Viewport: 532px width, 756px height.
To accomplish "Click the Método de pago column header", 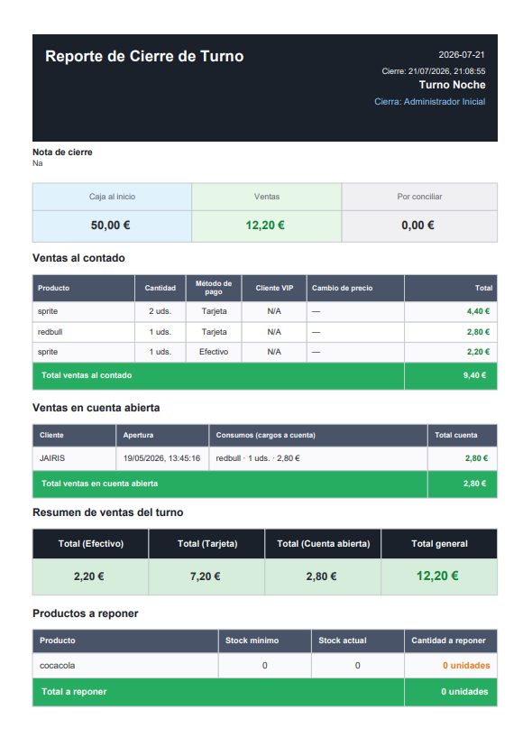I will click(214, 288).
